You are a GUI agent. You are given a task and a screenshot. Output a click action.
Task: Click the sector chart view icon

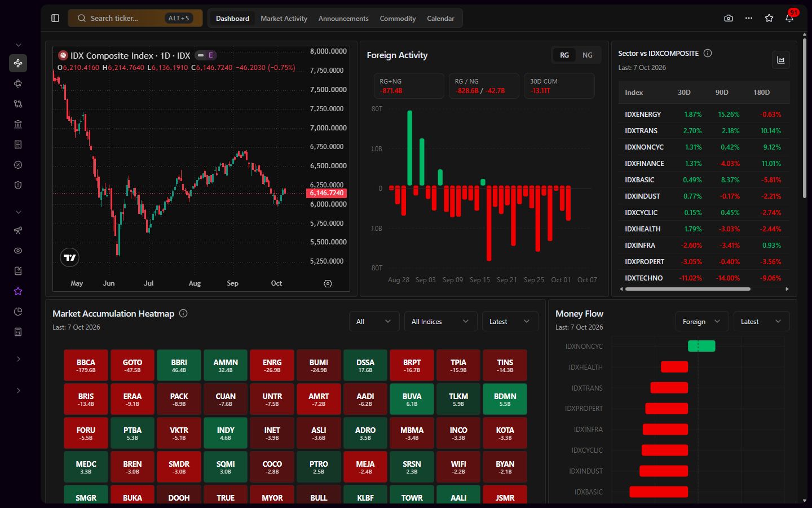[781, 60]
